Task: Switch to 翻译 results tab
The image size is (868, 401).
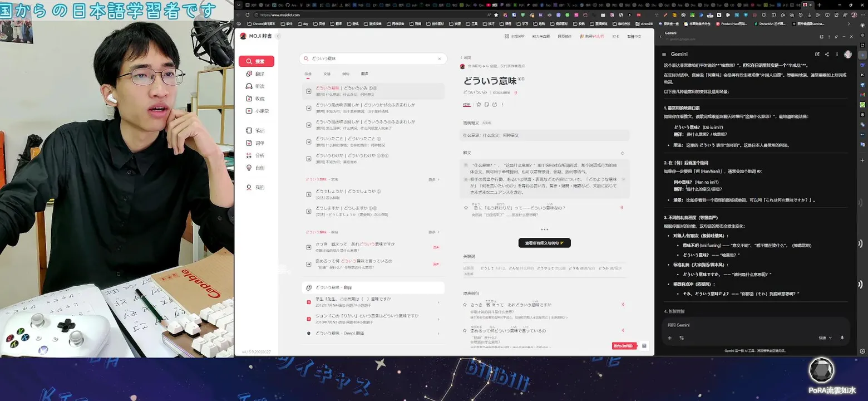Action: (x=364, y=74)
